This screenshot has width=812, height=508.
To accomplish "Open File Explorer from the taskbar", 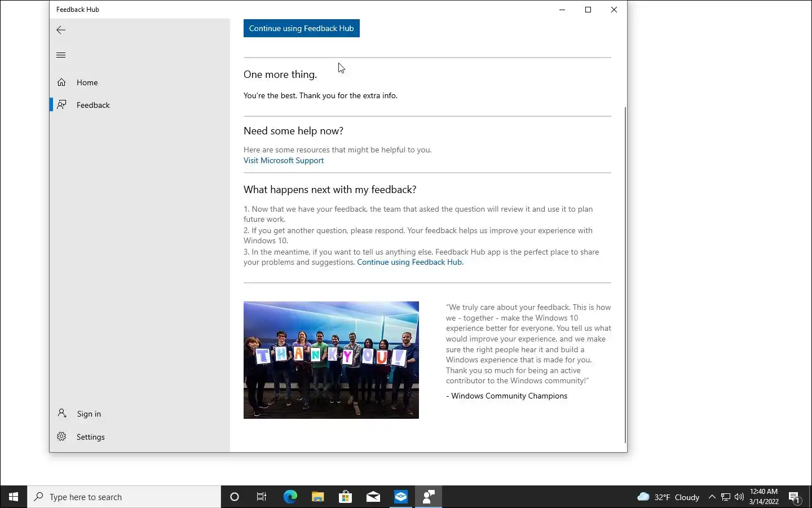I will [x=317, y=497].
